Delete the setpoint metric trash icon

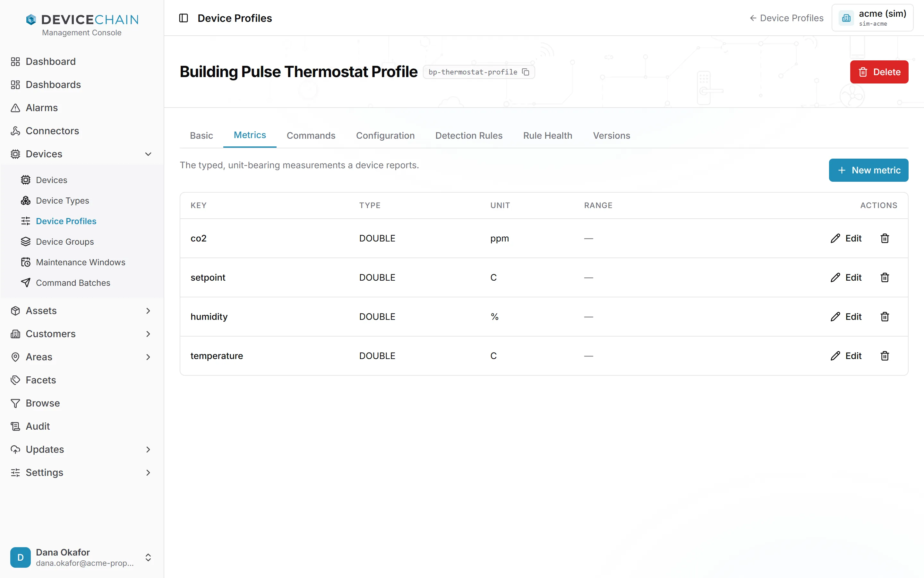click(x=885, y=277)
